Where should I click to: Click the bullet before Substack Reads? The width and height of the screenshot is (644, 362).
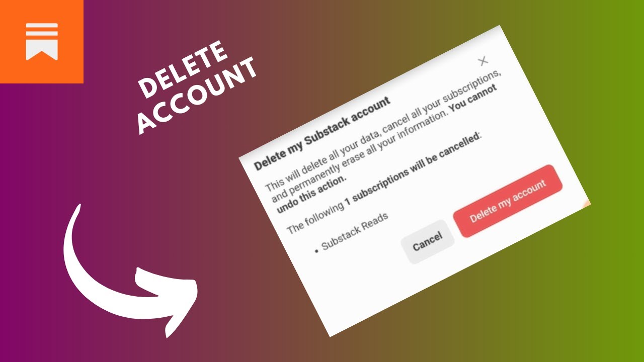(x=317, y=250)
